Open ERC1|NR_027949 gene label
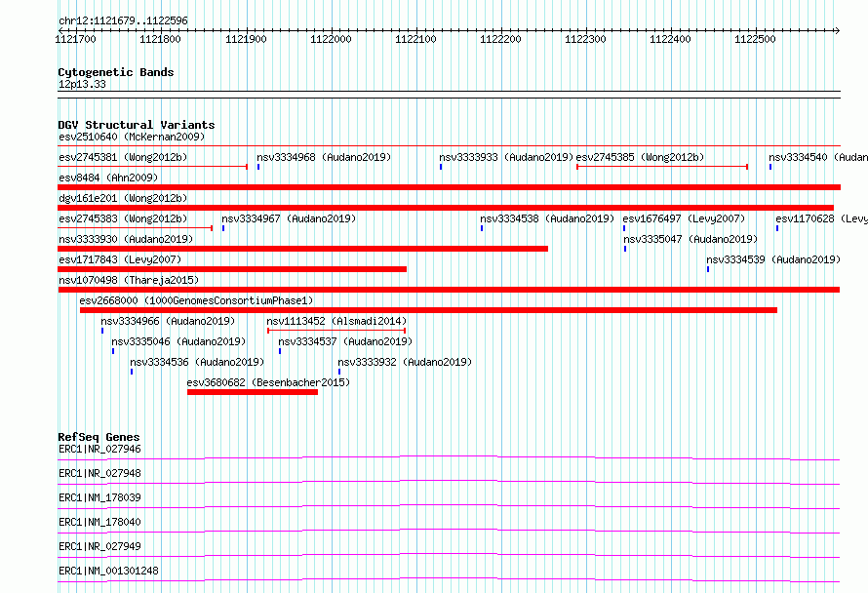868x593 pixels. tap(99, 546)
